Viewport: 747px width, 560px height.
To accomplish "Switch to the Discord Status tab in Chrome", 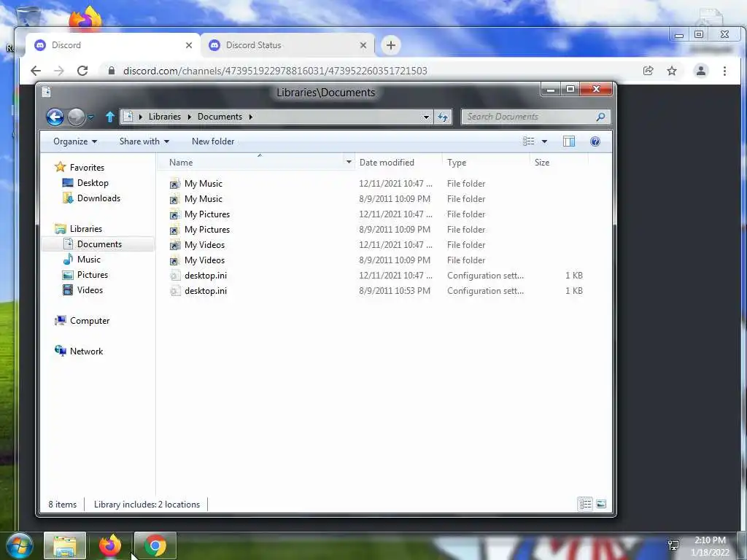I will (287, 45).
